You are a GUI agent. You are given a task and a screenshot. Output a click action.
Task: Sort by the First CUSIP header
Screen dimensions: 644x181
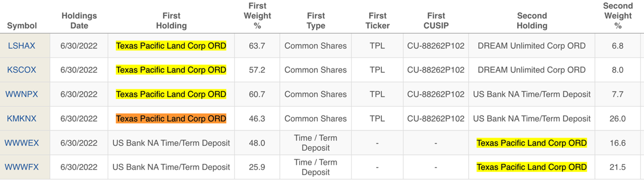point(436,21)
